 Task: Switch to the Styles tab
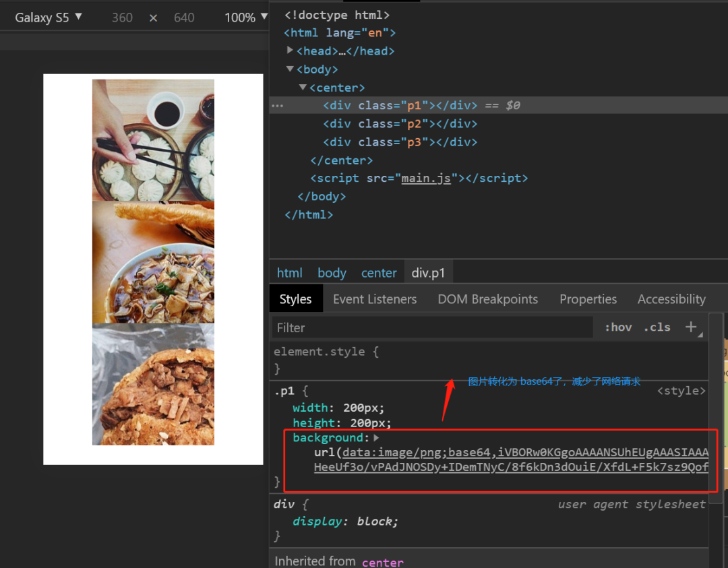(x=295, y=299)
